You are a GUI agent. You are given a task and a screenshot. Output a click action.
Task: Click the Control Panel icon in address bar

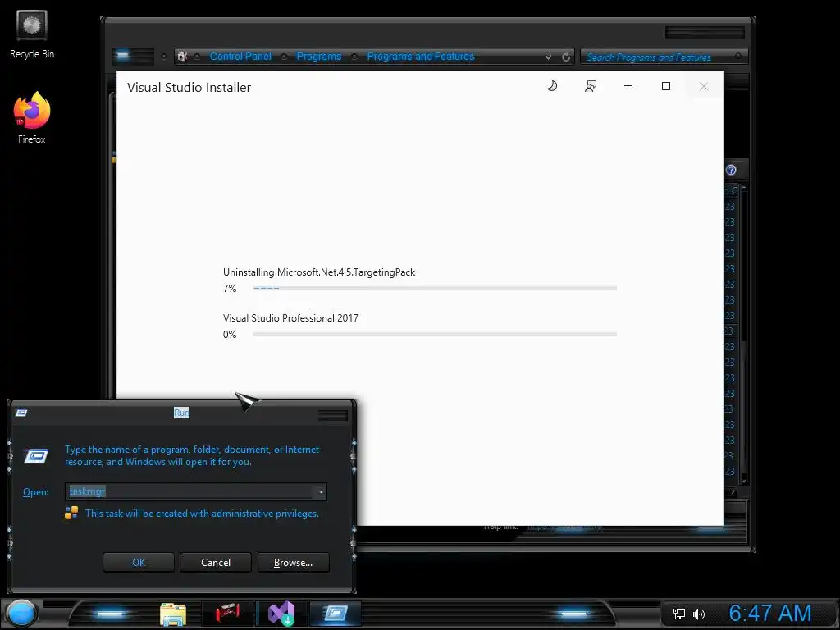[182, 57]
